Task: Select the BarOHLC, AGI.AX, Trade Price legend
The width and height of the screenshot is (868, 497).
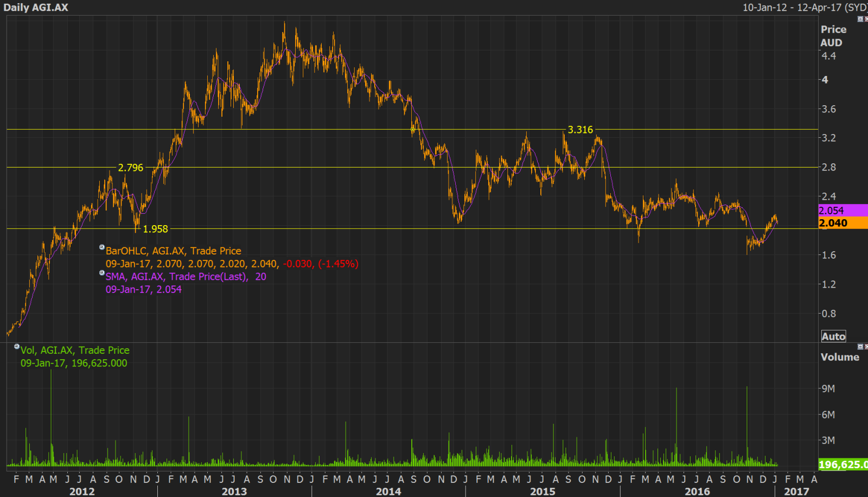Action: tap(174, 251)
